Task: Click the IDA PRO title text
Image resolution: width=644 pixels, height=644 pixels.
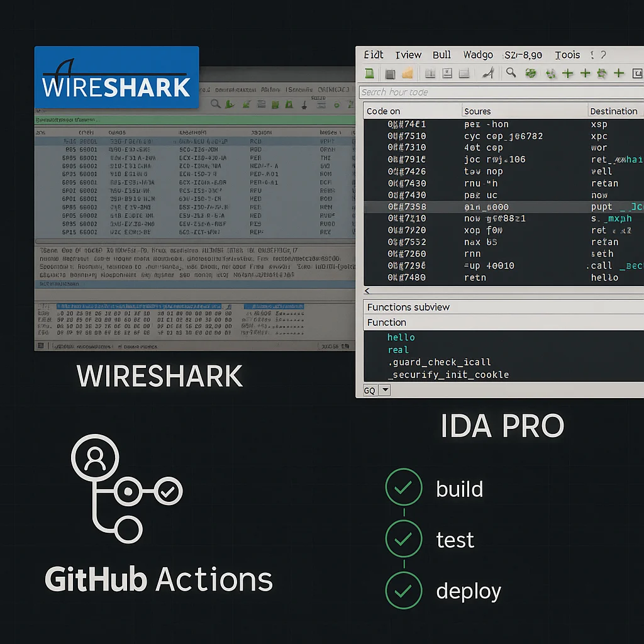Action: click(x=502, y=426)
